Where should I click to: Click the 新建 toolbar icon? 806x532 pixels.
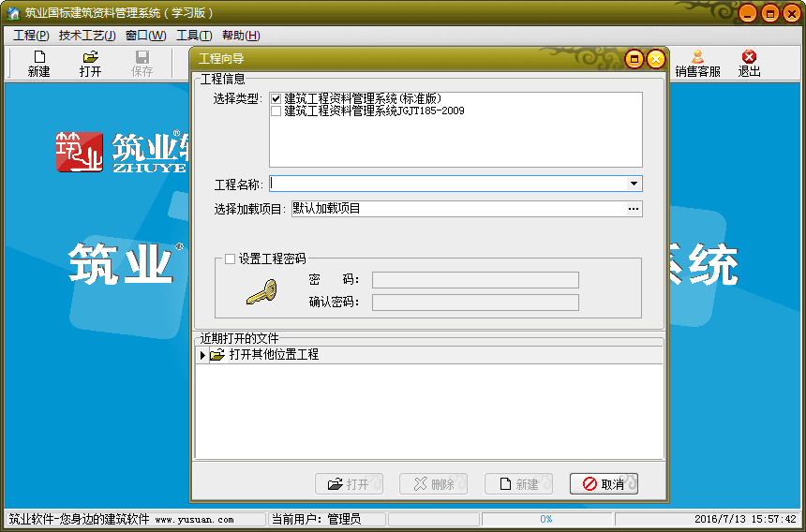(x=39, y=63)
